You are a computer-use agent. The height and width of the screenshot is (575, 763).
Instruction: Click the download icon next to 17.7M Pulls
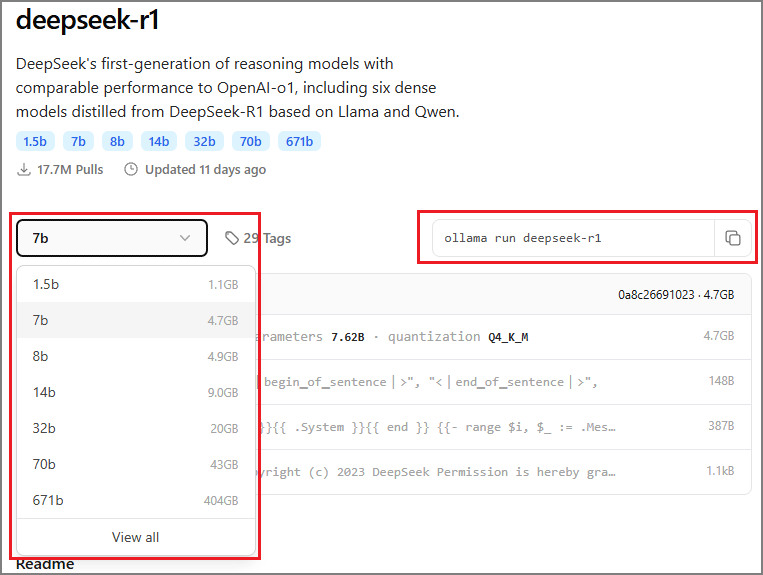24,170
